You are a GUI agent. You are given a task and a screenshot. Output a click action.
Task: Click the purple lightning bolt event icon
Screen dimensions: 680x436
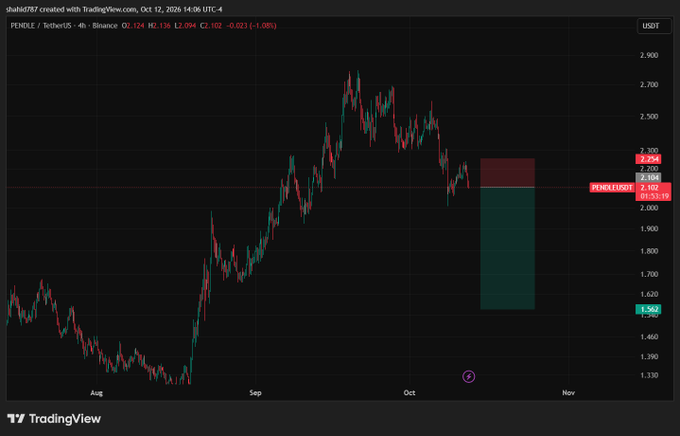click(x=468, y=376)
